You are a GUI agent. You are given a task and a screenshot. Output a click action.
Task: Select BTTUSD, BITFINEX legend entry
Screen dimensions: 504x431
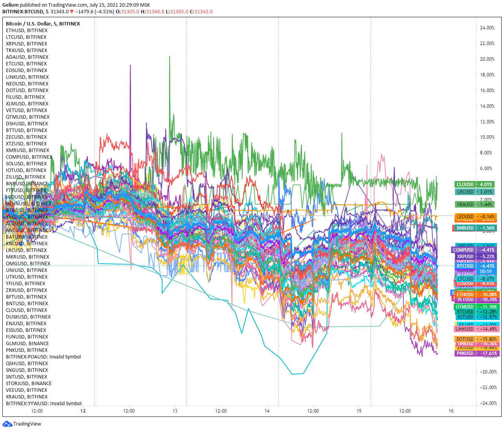point(27,130)
